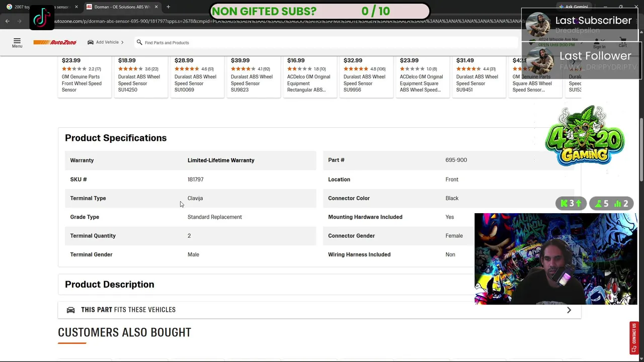Open a new browser tab
The height and width of the screenshot is (362, 644).
168,7
